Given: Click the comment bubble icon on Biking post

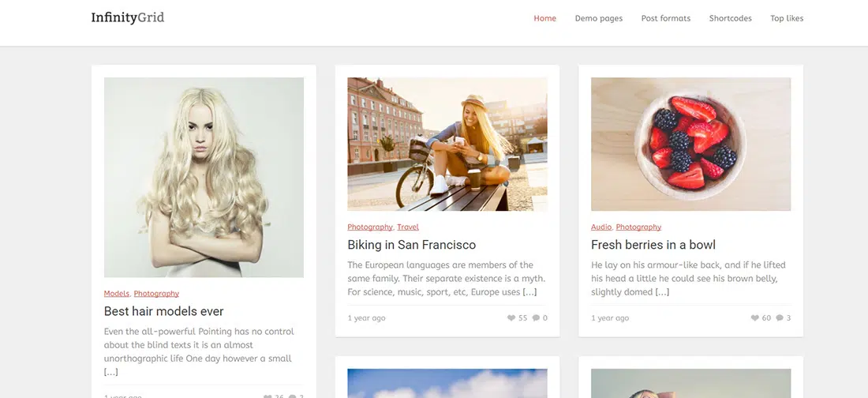Looking at the screenshot, I should pyautogui.click(x=537, y=318).
